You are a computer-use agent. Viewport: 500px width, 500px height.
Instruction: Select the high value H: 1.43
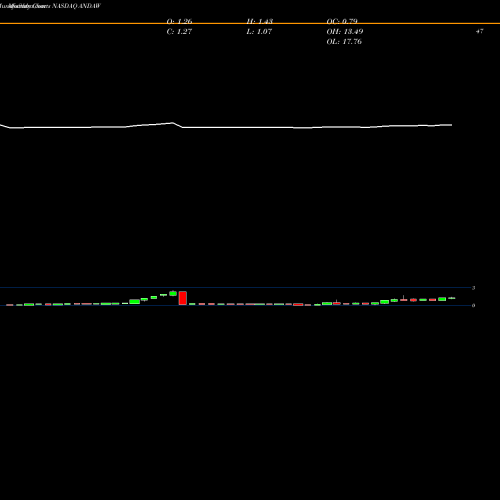260,21
